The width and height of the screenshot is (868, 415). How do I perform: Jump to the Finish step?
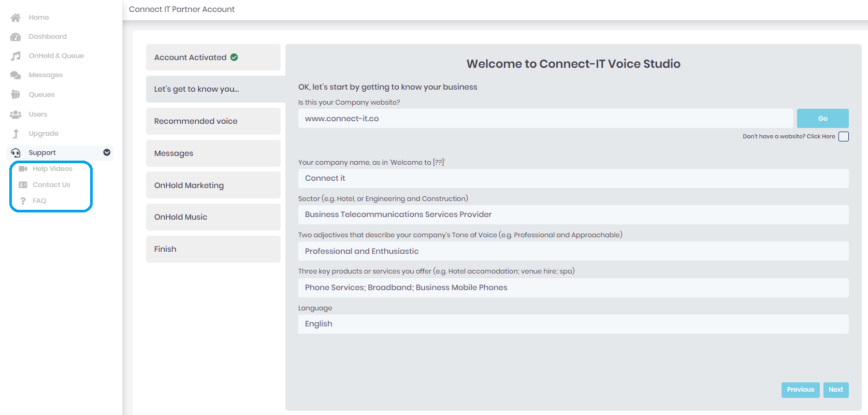pyautogui.click(x=213, y=249)
